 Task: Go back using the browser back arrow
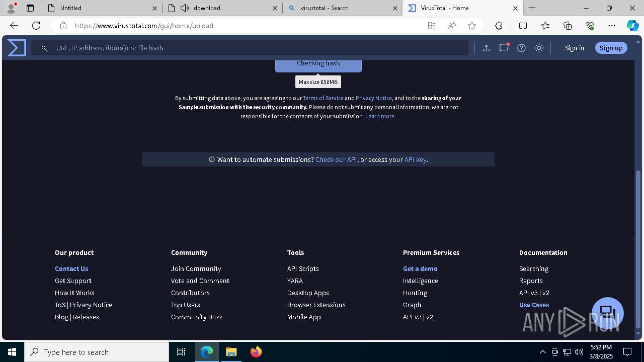[x=14, y=26]
